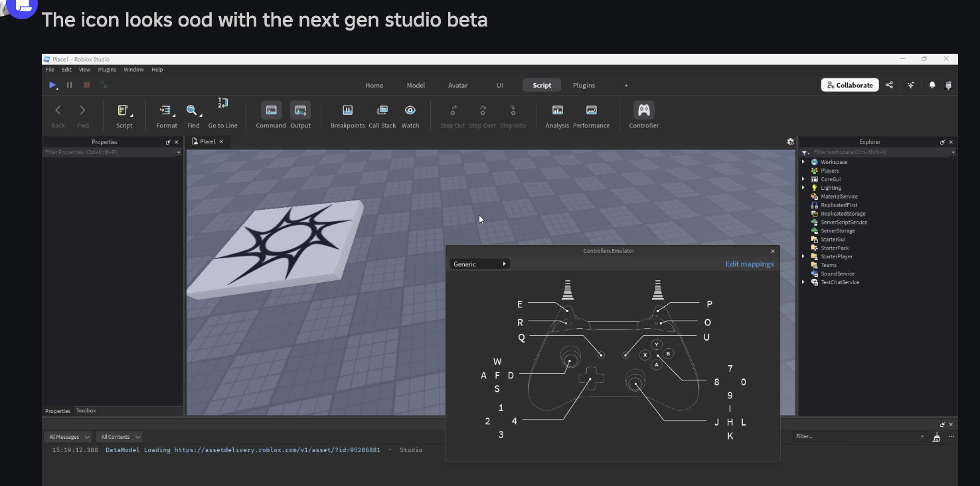The width and height of the screenshot is (980, 486).
Task: Expand the StarterPlayer tree node
Action: [x=803, y=256]
